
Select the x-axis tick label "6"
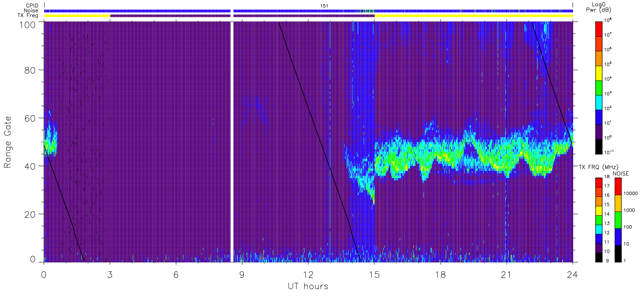tap(176, 274)
